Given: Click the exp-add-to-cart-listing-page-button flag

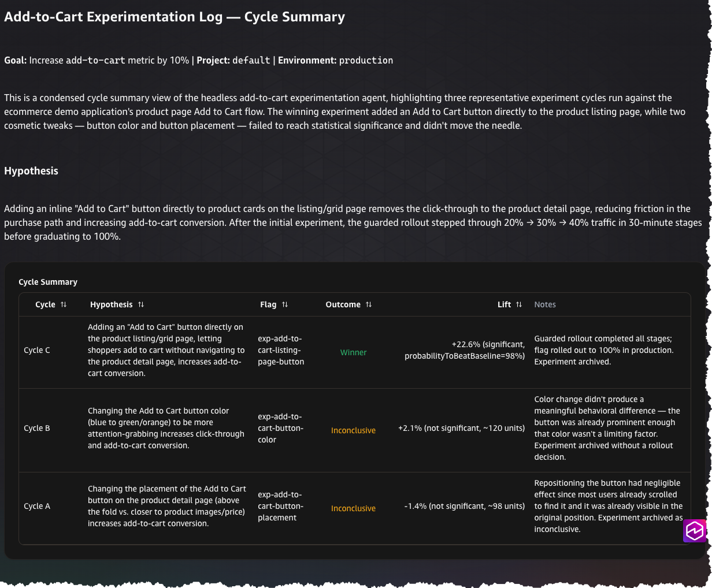Looking at the screenshot, I should tap(281, 350).
